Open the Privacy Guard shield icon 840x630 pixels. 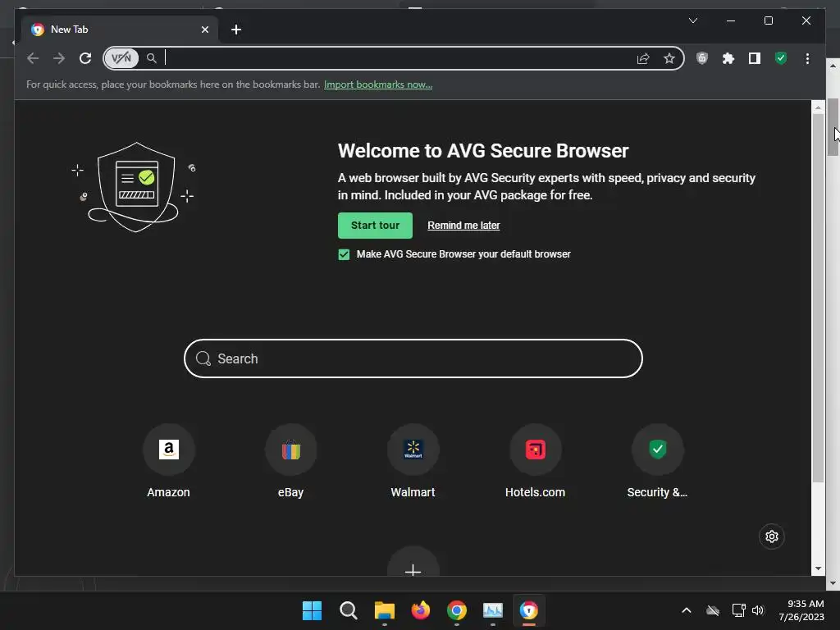point(702,58)
